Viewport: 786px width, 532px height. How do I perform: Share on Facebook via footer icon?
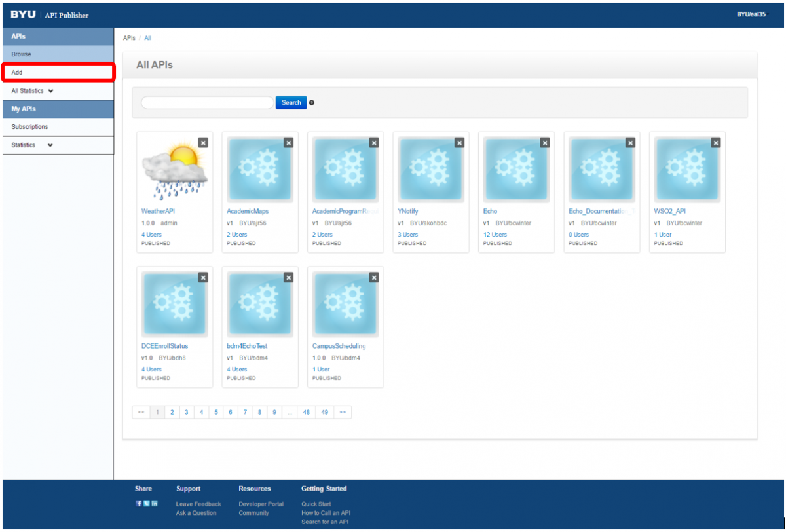[139, 503]
